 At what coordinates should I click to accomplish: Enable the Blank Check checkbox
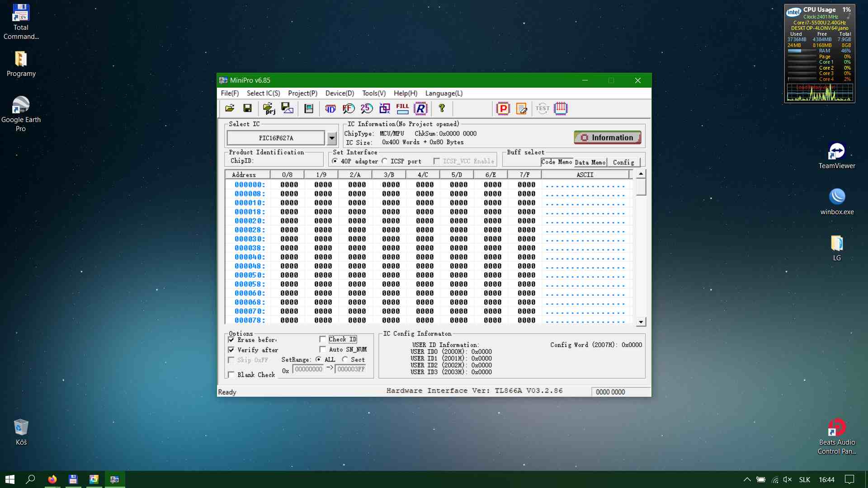tap(231, 375)
